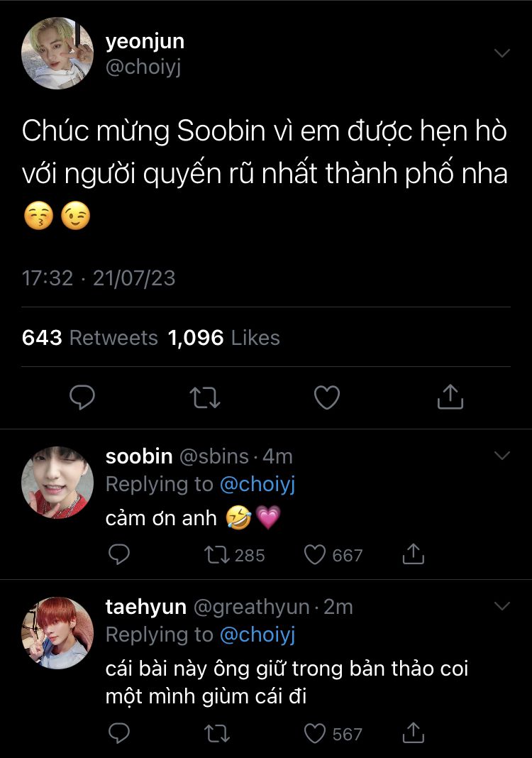
Task: Like soobin's reply with 667 likes
Action: (x=314, y=554)
